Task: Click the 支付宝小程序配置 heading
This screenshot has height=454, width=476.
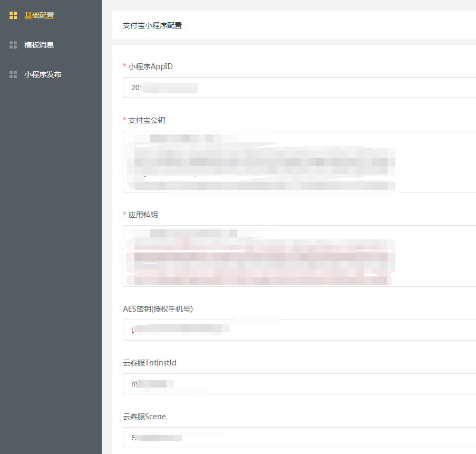Action: click(x=152, y=25)
